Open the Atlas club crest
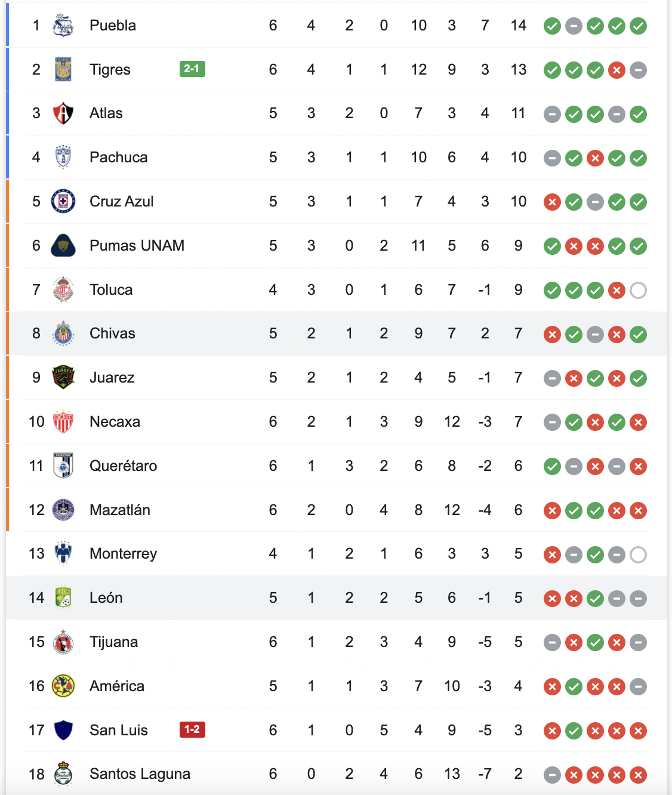Screen dimensions: 672x795 [x=63, y=113]
